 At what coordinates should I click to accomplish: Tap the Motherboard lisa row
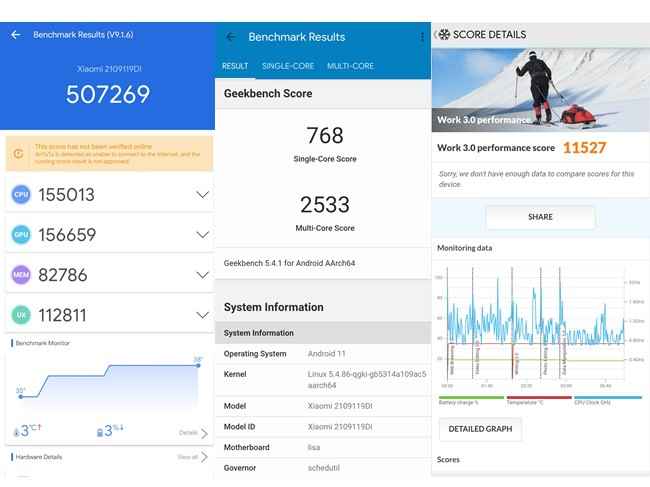323,448
